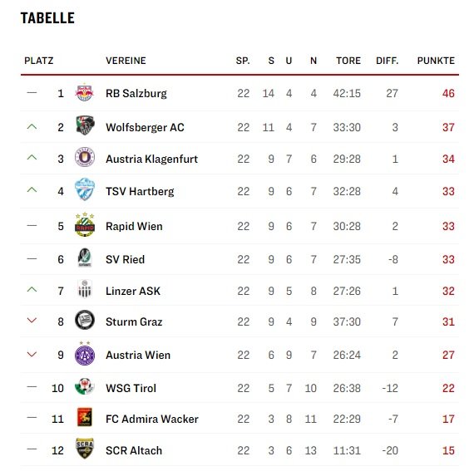Select the TSV Hartberg logo
Screen dimensions: 474x476
tap(85, 189)
